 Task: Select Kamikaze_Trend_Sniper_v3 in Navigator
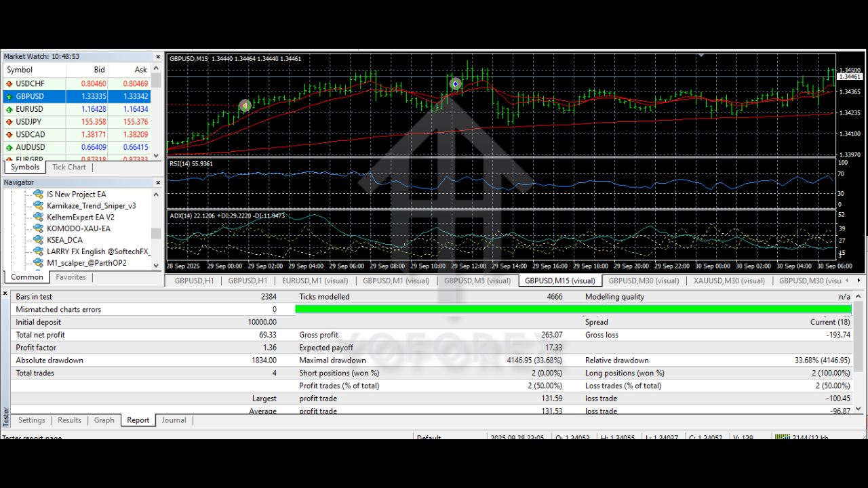[x=91, y=205]
